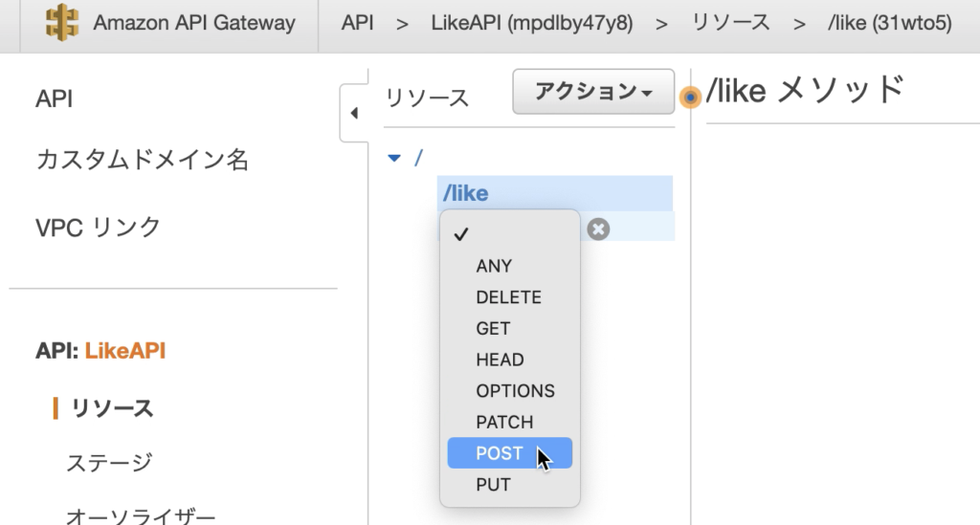Screen dimensions: 980x525
Task: Click the Amazon API Gateway logo icon
Action: 62,23
